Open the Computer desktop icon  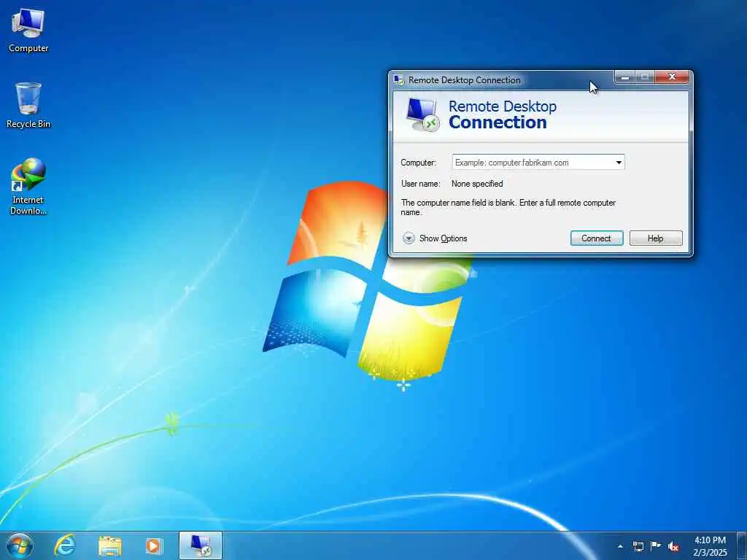(x=28, y=31)
